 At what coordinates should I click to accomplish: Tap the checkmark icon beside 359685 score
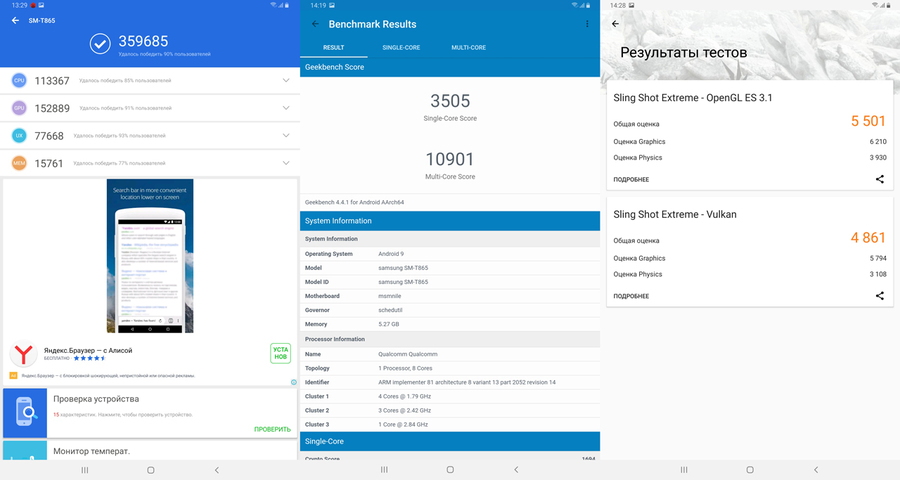coord(100,44)
